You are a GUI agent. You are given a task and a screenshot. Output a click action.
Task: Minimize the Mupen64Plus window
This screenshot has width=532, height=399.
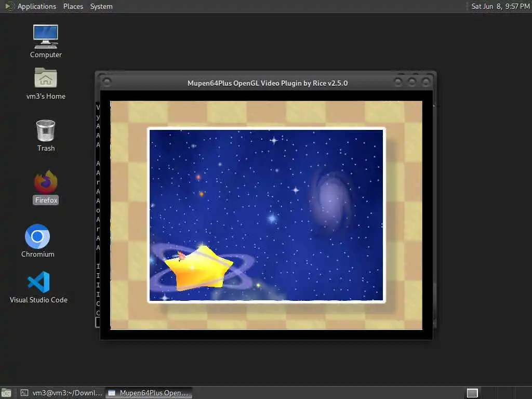coord(398,82)
